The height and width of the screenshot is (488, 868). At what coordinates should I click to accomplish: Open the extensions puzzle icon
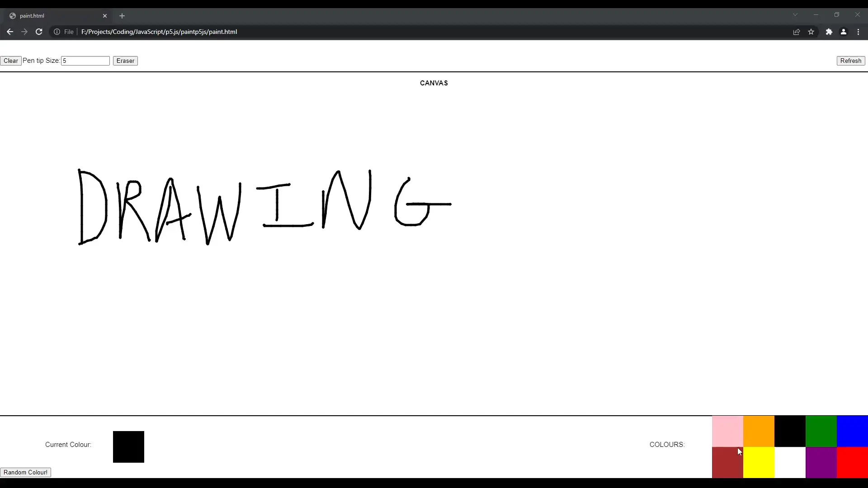point(829,32)
